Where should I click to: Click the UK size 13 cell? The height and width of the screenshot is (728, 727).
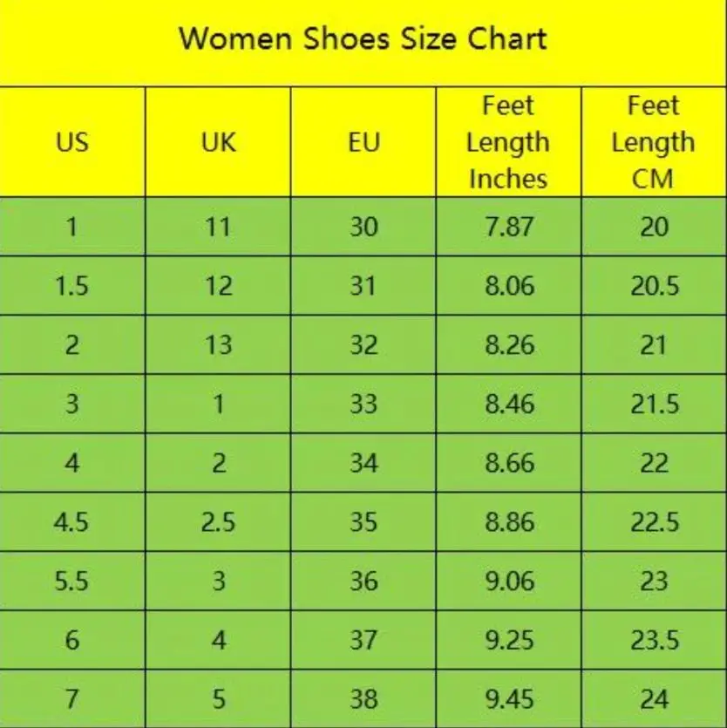pos(218,345)
